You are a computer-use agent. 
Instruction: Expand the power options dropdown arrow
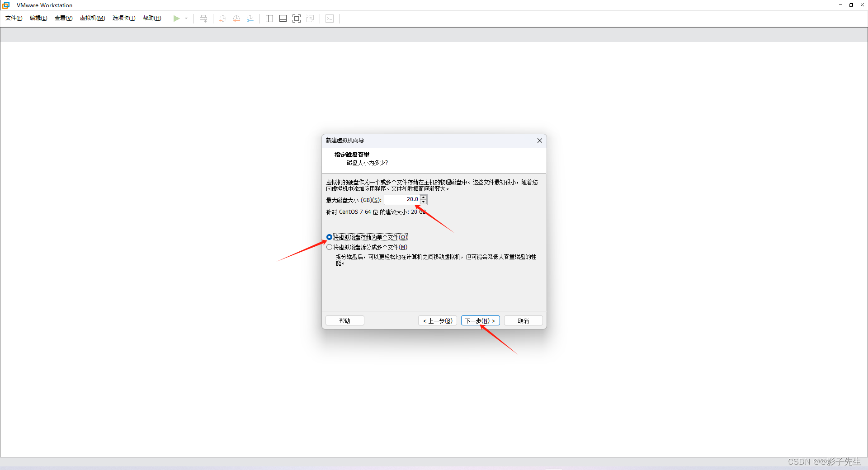coord(186,19)
